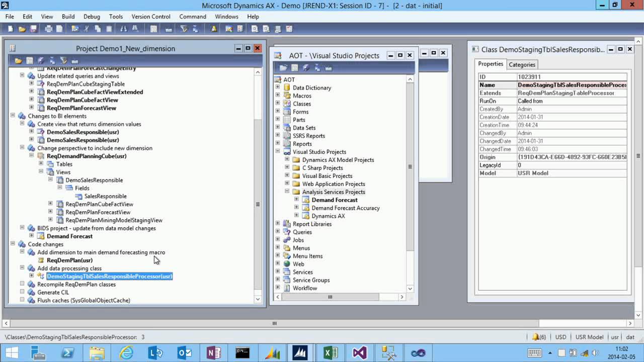This screenshot has width=644, height=362.
Task: Select Recompile ReqDemPlan classes item
Action: [76, 285]
